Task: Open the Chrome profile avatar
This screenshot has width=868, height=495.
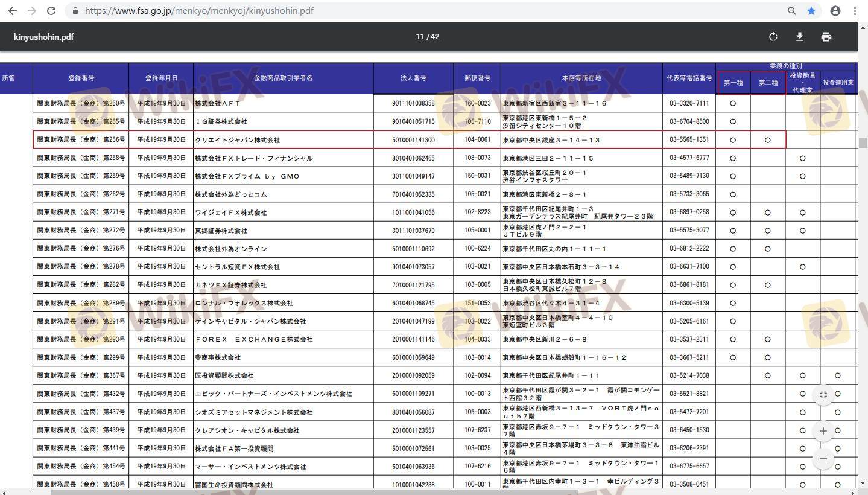Action: [x=835, y=11]
